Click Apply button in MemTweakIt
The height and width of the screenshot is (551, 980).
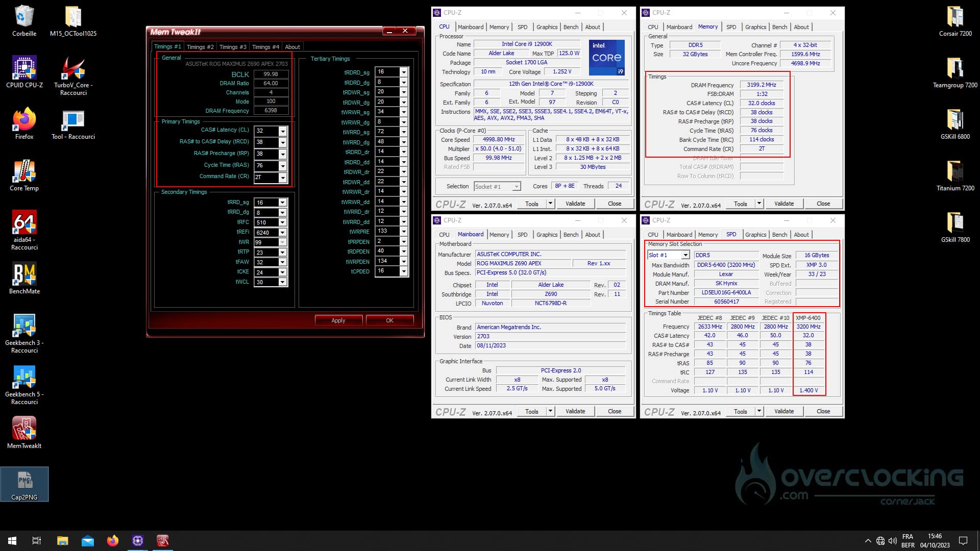[x=338, y=320]
